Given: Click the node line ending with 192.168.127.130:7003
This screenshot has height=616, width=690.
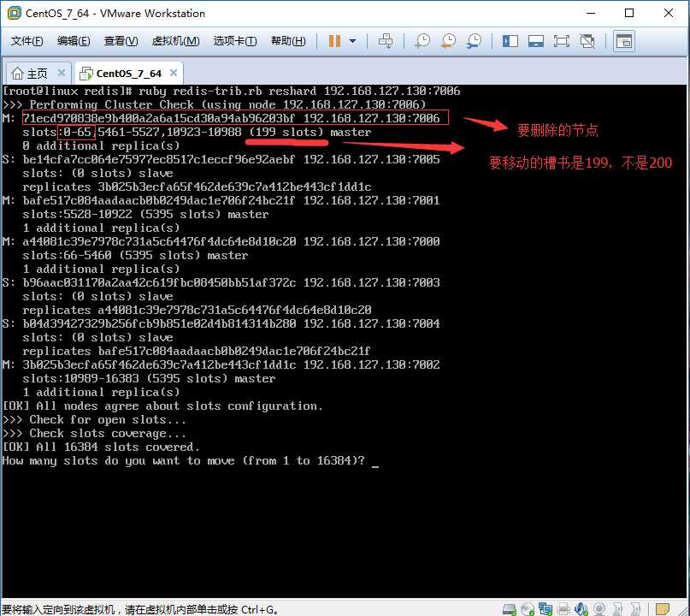Looking at the screenshot, I should tap(221, 282).
